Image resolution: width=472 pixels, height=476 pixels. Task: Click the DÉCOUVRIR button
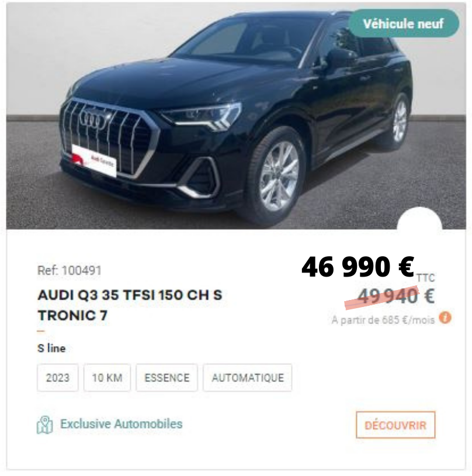pos(395,425)
